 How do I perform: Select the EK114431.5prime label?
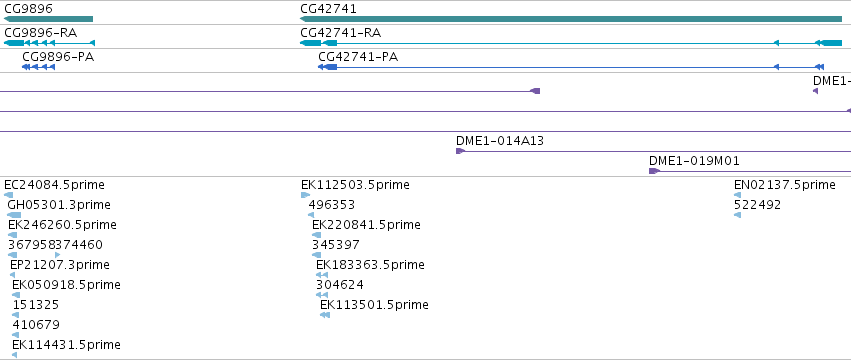[66, 344]
